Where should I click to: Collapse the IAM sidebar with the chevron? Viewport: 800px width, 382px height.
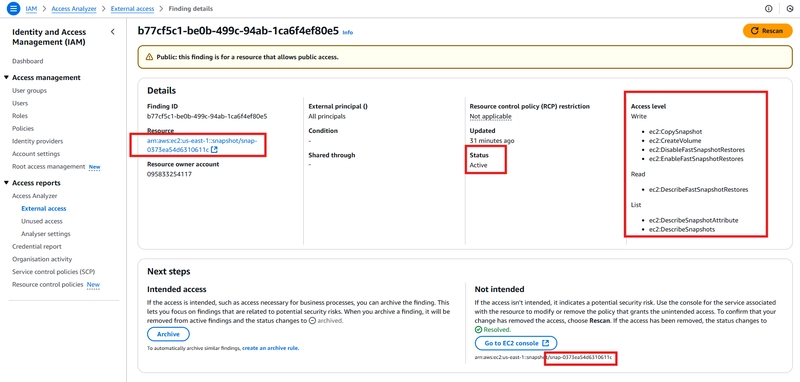[113, 32]
